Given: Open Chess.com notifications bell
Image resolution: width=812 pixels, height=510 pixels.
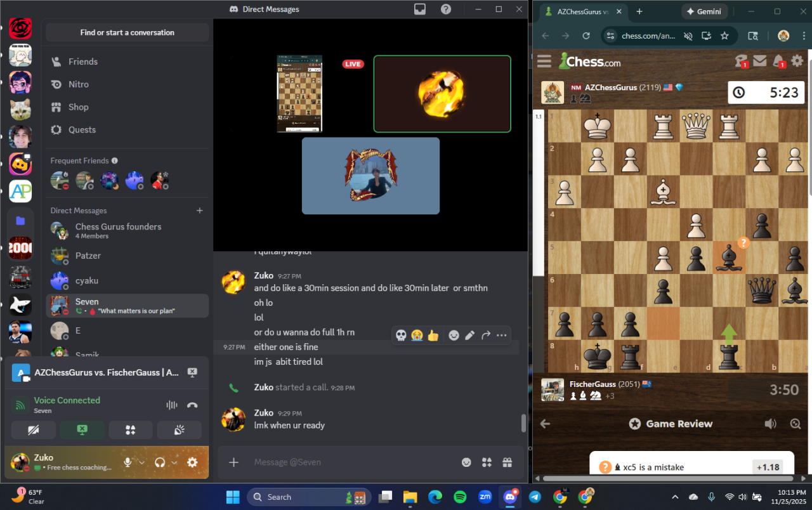Looking at the screenshot, I should (x=778, y=61).
